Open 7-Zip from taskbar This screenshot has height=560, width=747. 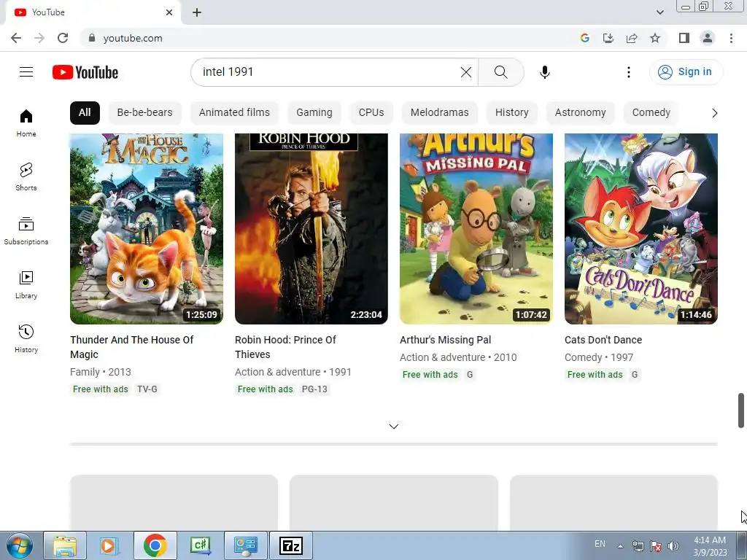pyautogui.click(x=291, y=545)
